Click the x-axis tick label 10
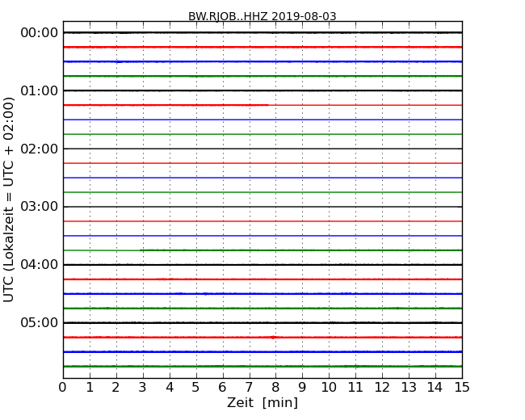Viewport: 525px width, 420px height. [x=329, y=388]
